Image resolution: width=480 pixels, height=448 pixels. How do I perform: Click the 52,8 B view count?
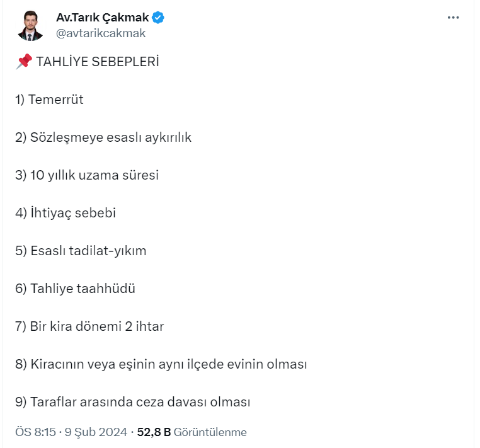point(154,432)
